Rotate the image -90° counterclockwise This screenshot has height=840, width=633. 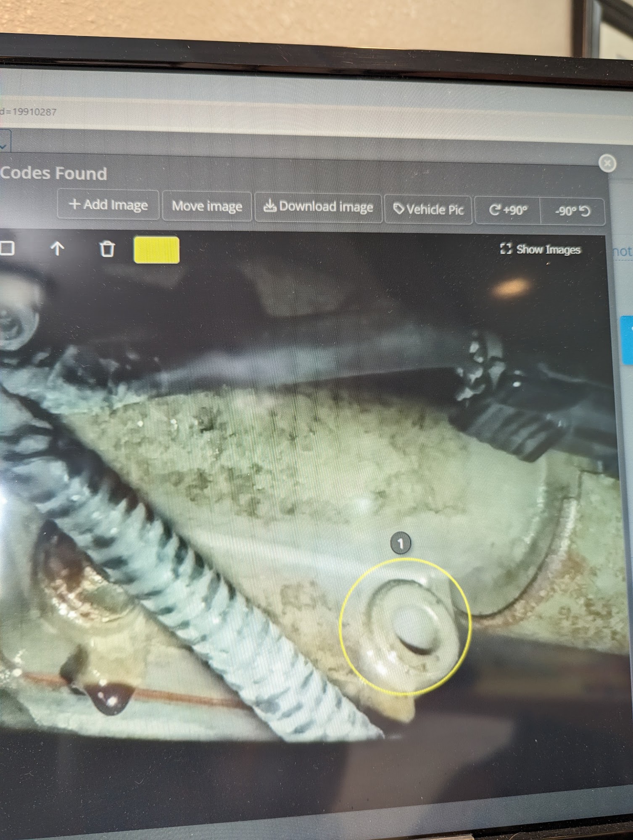pyautogui.click(x=572, y=211)
